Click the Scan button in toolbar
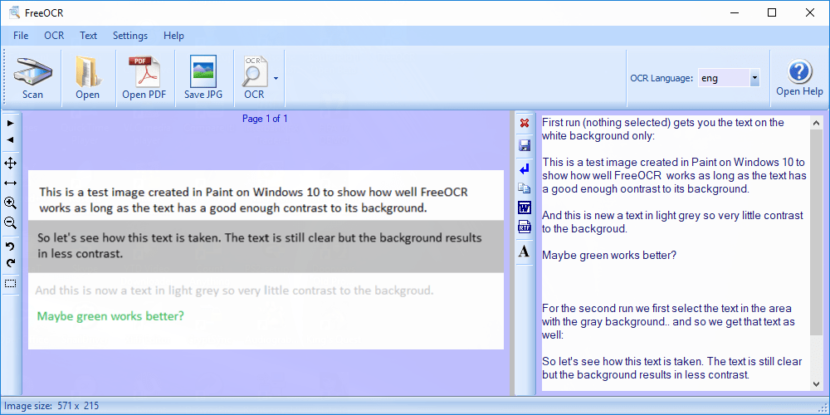Image resolution: width=830 pixels, height=415 pixels. [32, 78]
